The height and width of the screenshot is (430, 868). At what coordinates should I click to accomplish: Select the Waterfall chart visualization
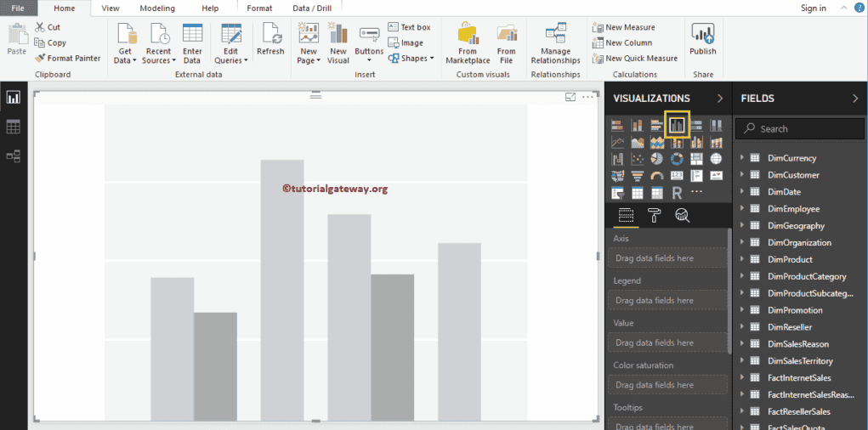617,159
